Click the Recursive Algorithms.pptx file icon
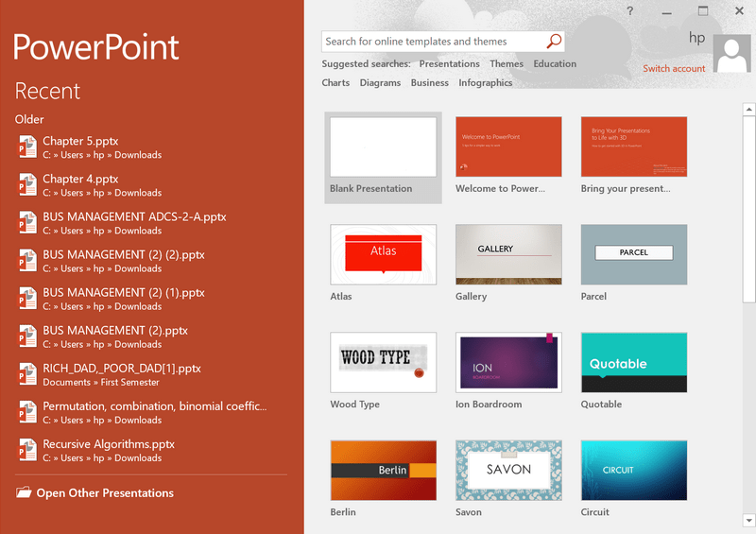This screenshot has height=534, width=756. coord(27,450)
